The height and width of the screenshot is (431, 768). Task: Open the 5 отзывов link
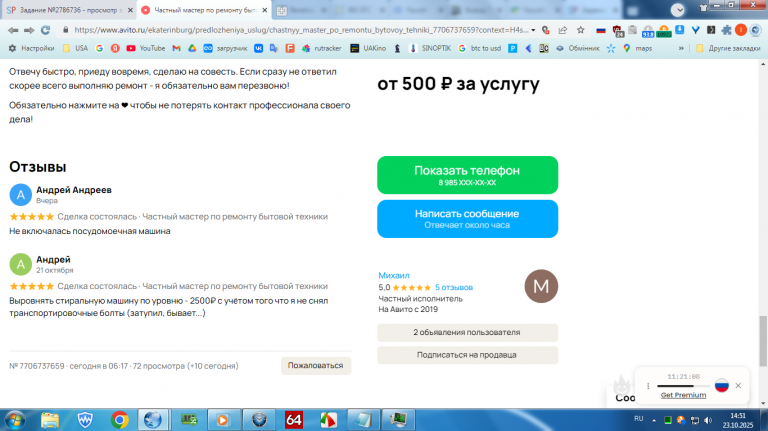(x=454, y=287)
